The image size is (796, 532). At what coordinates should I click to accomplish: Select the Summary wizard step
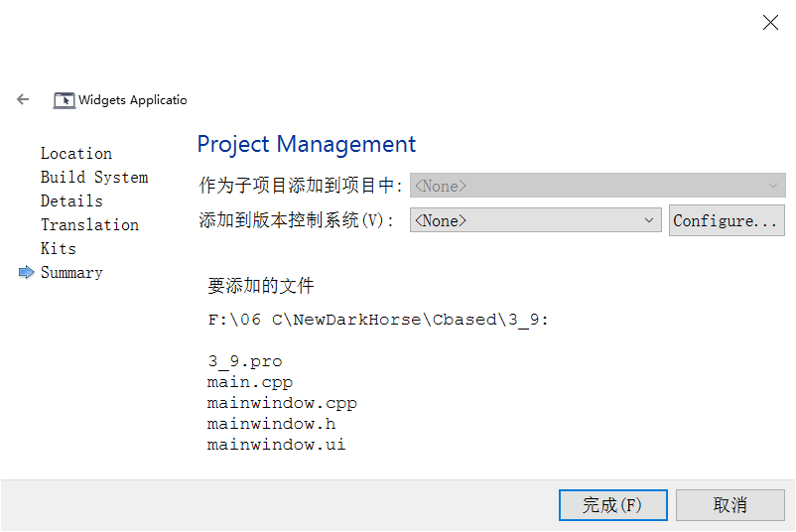71,273
